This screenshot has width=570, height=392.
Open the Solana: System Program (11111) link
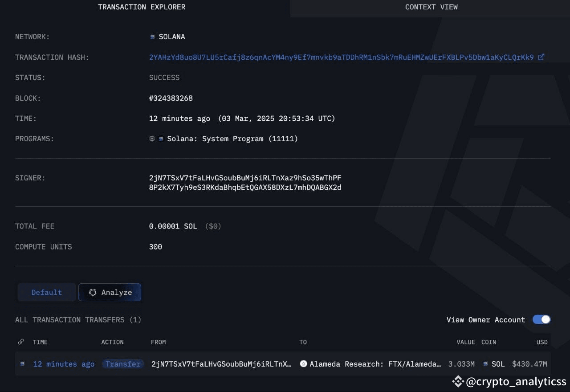tap(232, 139)
